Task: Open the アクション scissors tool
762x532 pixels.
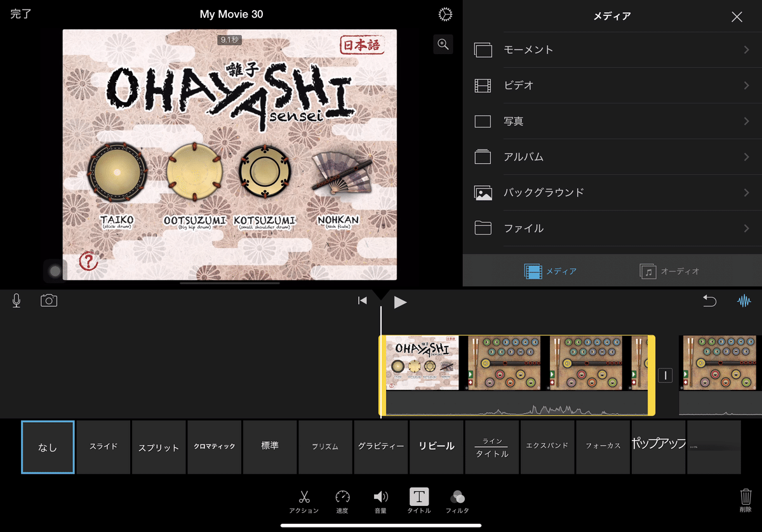Action: 304,501
